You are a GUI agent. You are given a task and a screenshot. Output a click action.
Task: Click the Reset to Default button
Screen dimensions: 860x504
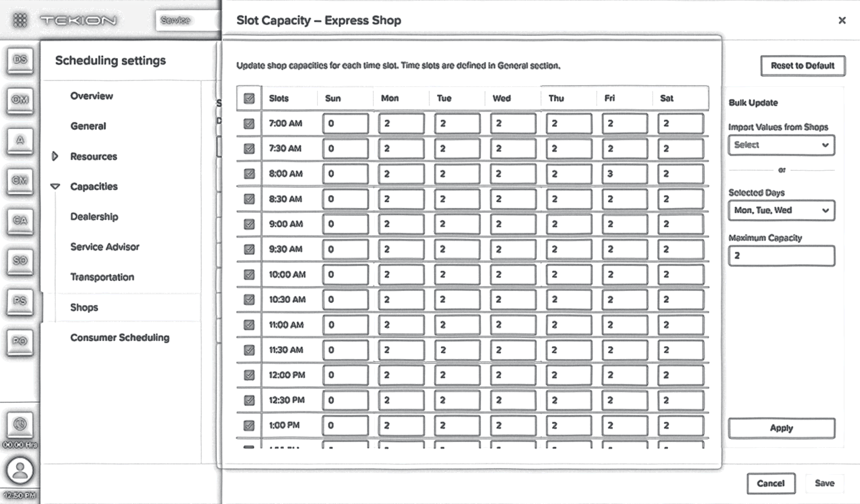tap(803, 66)
